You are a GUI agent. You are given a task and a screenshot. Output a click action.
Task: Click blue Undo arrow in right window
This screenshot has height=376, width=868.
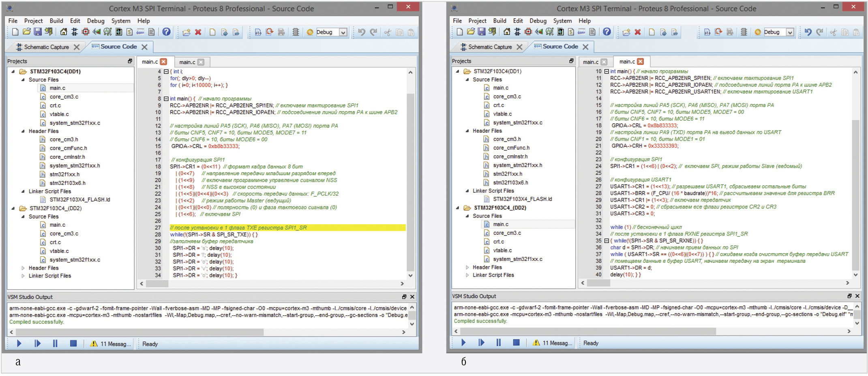click(808, 32)
